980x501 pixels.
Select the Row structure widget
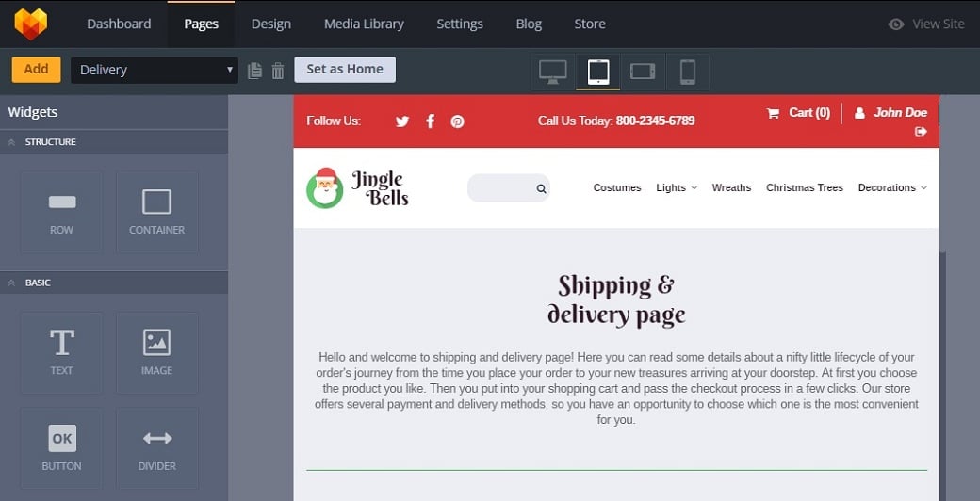coord(61,211)
